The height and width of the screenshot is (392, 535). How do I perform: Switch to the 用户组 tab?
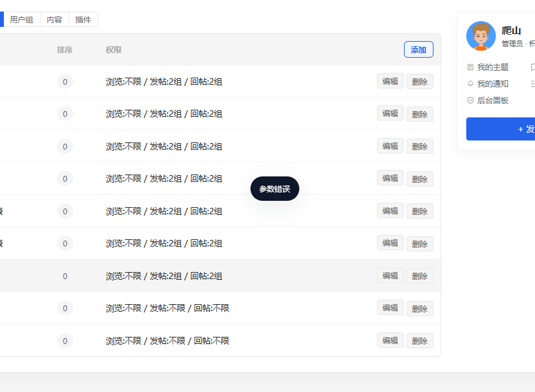(21, 19)
